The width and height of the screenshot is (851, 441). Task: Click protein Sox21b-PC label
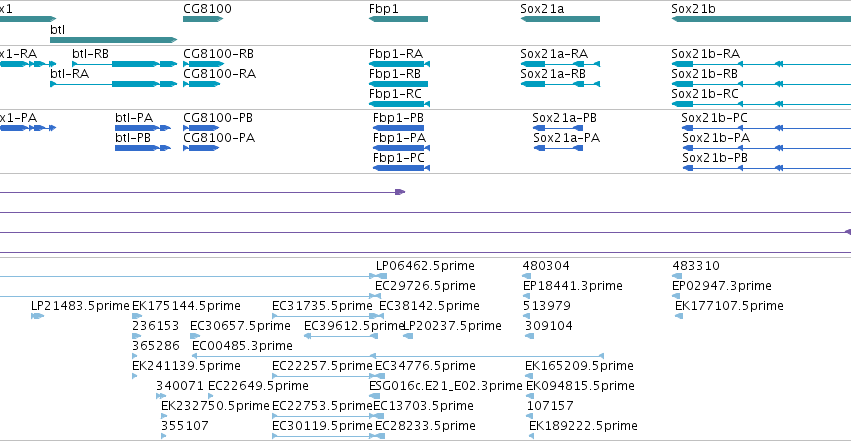715,118
